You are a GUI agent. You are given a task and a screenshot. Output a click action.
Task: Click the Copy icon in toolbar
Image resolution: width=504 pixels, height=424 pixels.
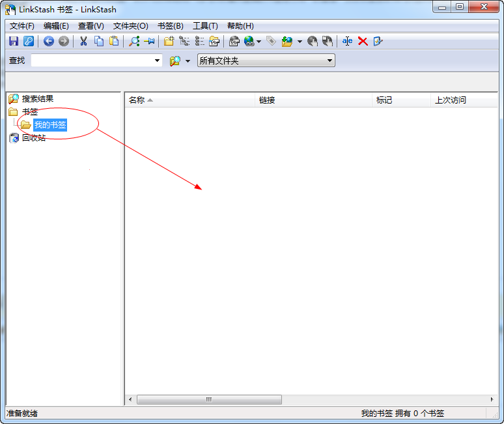[x=99, y=41]
